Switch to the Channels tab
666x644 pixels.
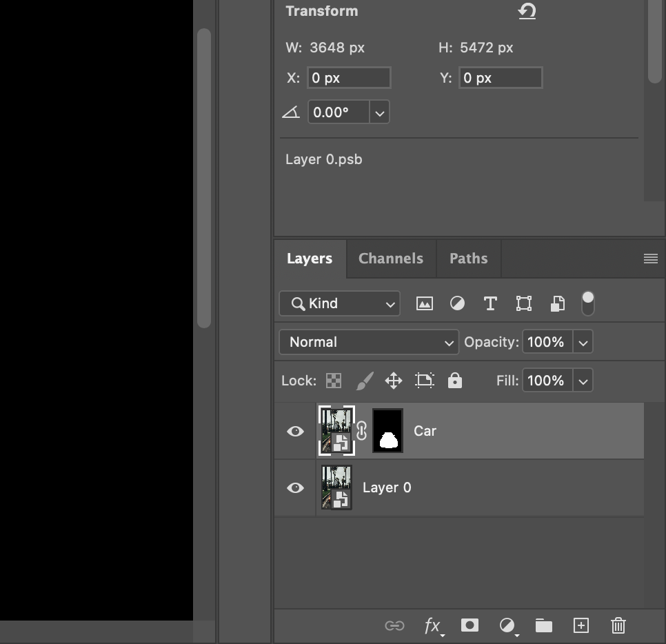tap(391, 259)
